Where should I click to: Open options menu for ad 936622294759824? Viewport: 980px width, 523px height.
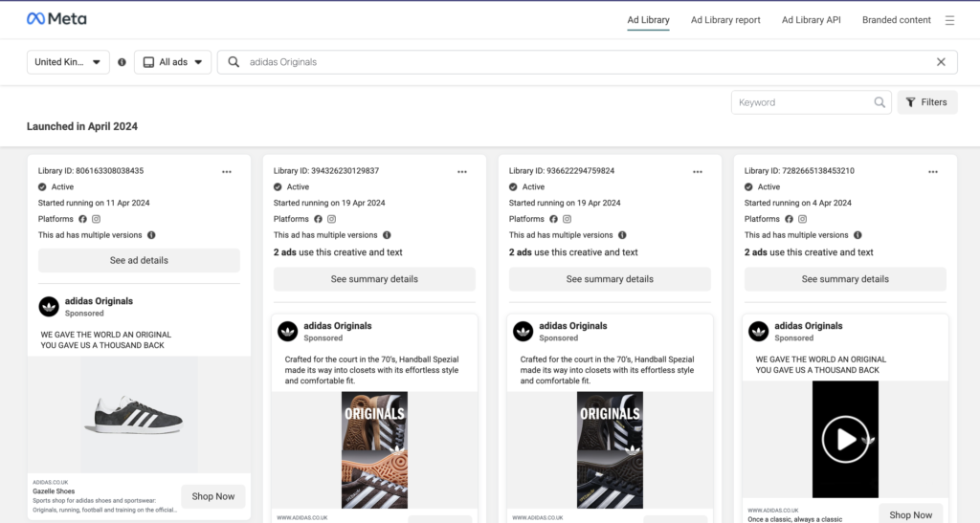(x=698, y=172)
